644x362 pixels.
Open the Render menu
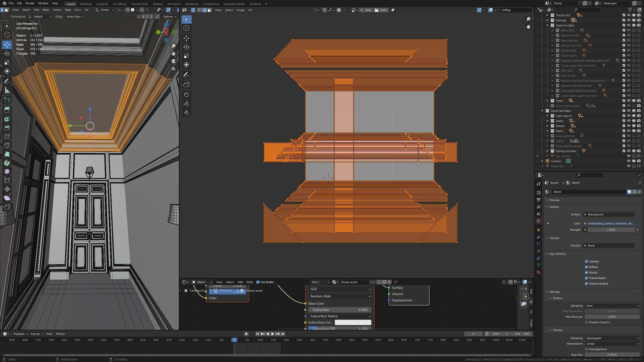(x=30, y=3)
